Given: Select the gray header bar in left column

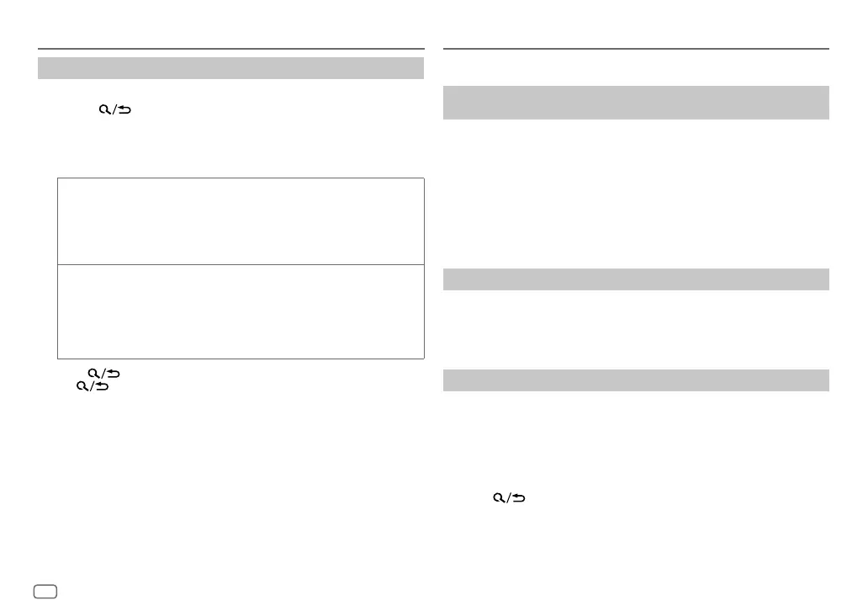Looking at the screenshot, I should coord(230,68).
